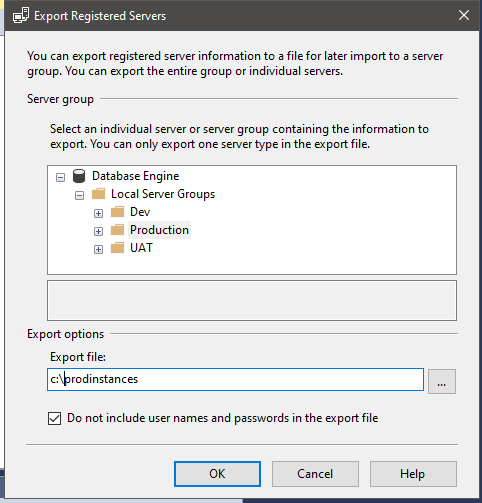This screenshot has width=482, height=503.
Task: Expand the Dev server group
Action: point(98,213)
